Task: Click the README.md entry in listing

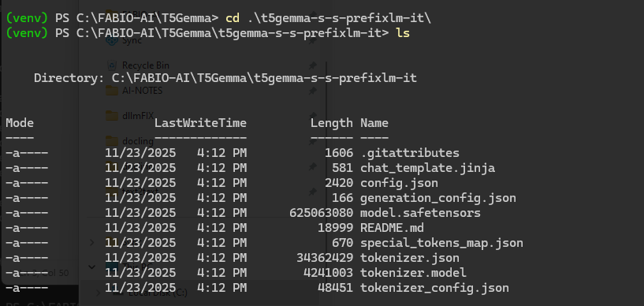Action: pyautogui.click(x=392, y=228)
